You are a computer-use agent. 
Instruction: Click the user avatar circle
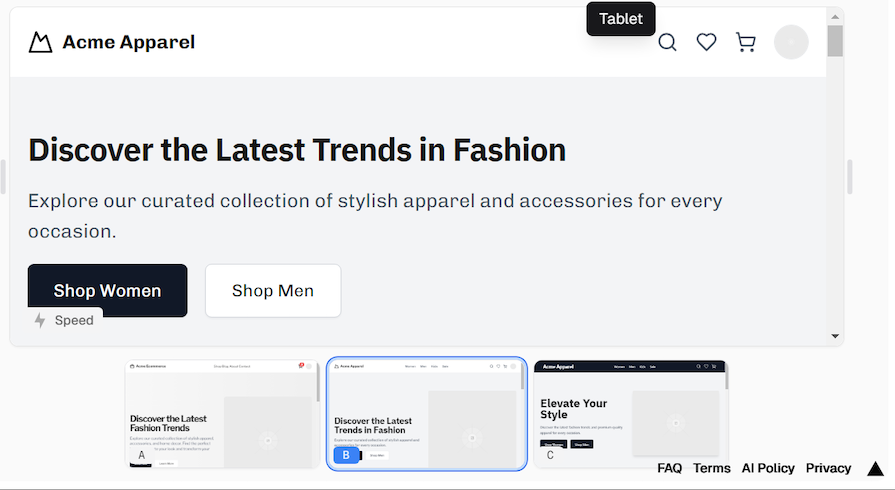pos(791,42)
